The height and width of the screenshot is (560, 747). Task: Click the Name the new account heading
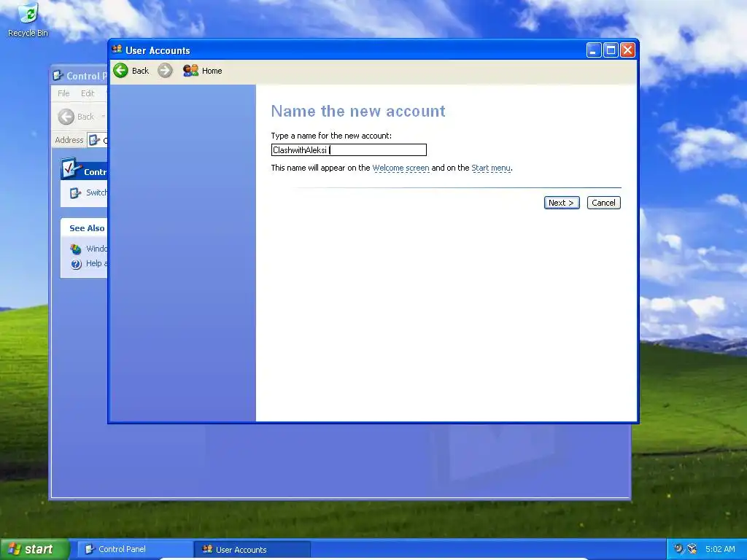coord(358,111)
